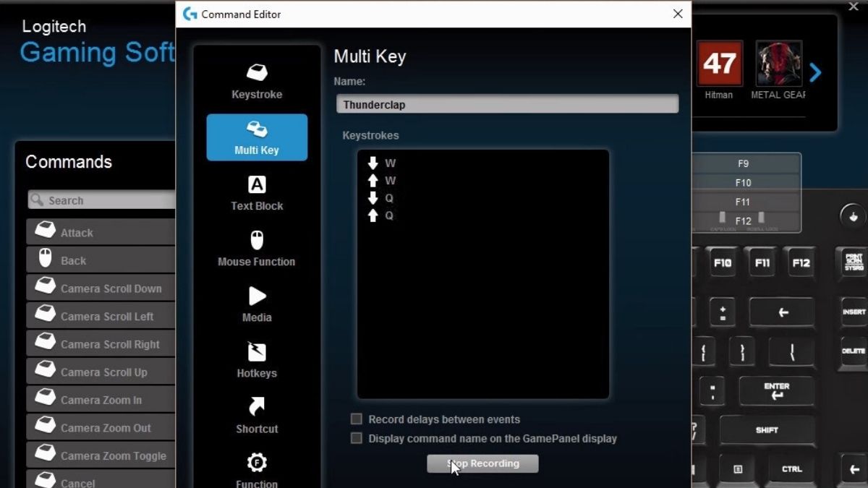Select the Media command type icon
Image resolution: width=868 pixels, height=488 pixels.
(x=257, y=296)
